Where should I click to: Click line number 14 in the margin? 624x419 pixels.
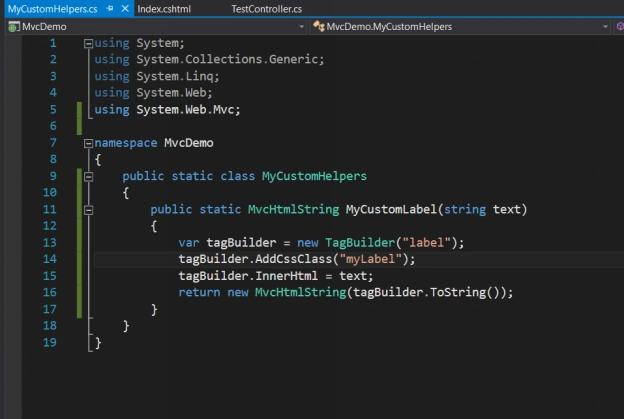point(50,259)
